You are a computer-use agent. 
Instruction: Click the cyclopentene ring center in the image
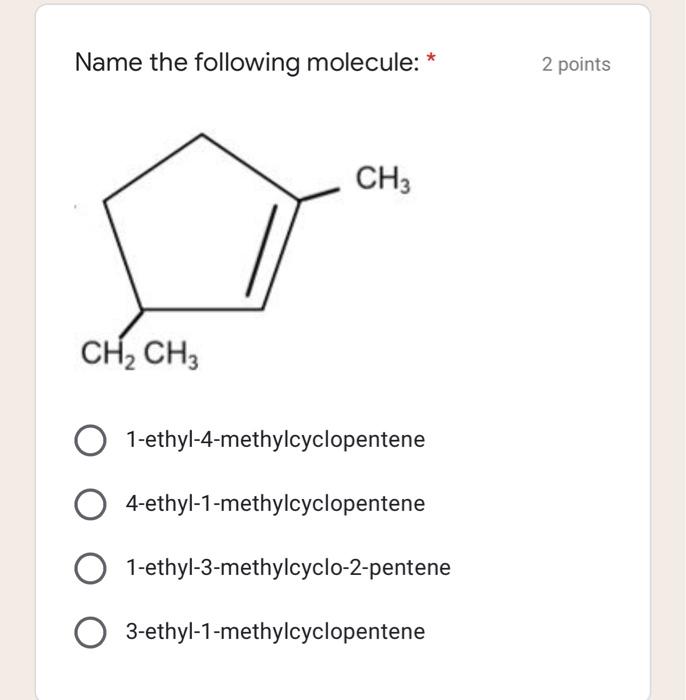coord(201,237)
